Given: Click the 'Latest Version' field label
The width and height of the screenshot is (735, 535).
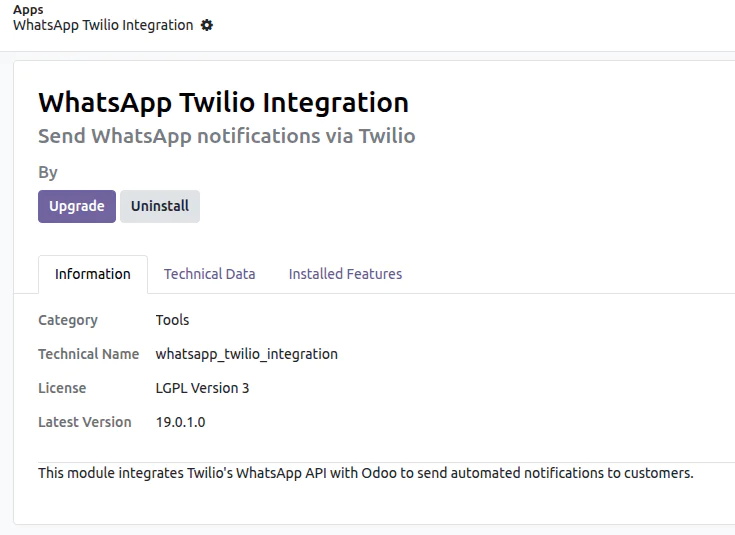Looking at the screenshot, I should tap(85, 422).
